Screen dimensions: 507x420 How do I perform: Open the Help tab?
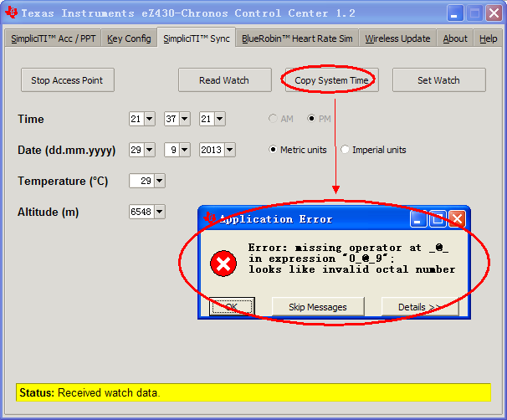[x=488, y=38]
